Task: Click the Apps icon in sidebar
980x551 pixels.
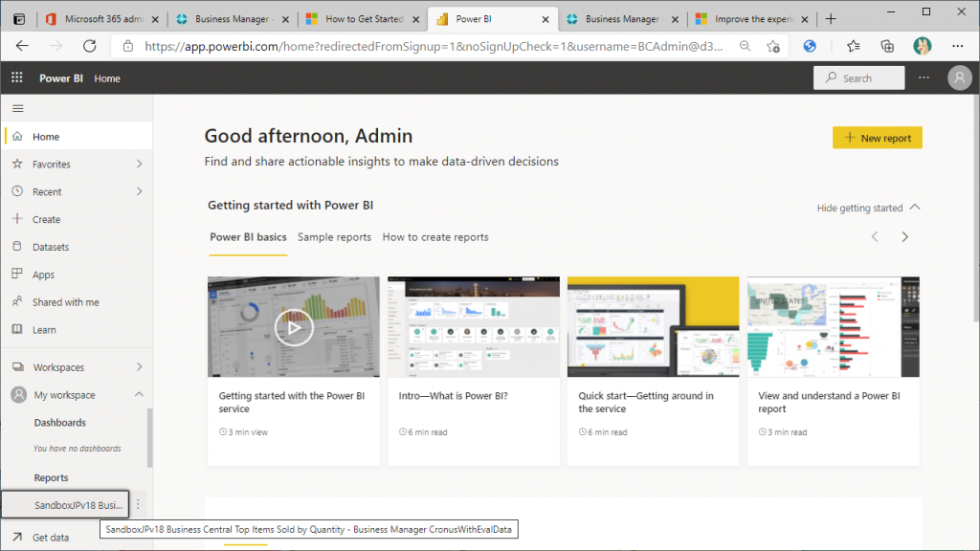Action: coord(17,274)
